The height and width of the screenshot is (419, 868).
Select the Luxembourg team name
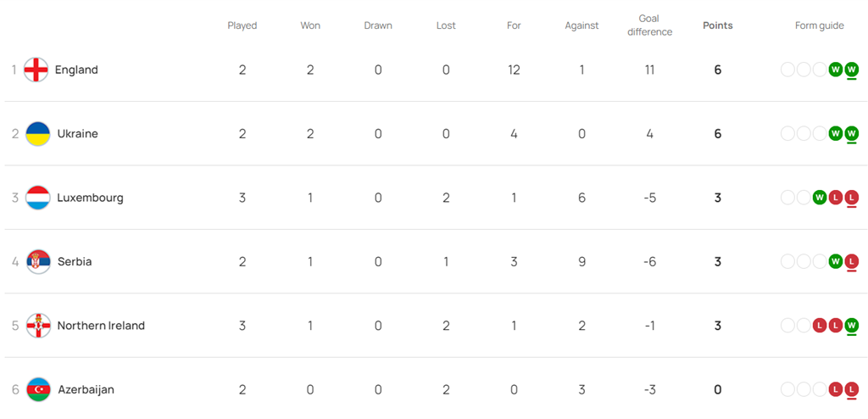click(90, 198)
